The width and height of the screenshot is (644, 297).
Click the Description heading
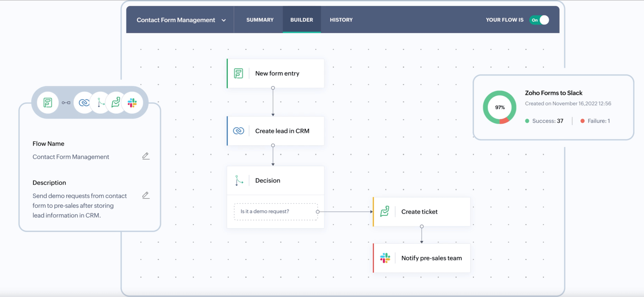tap(49, 183)
